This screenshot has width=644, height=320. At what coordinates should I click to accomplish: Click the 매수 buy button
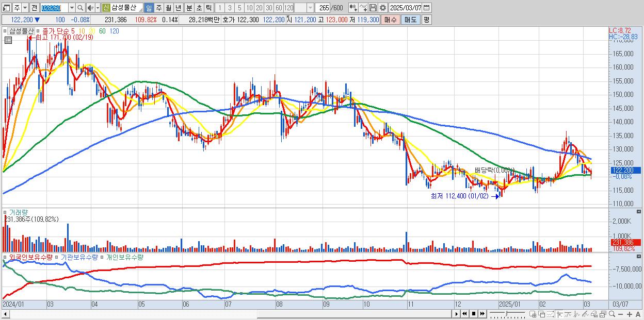(391, 20)
